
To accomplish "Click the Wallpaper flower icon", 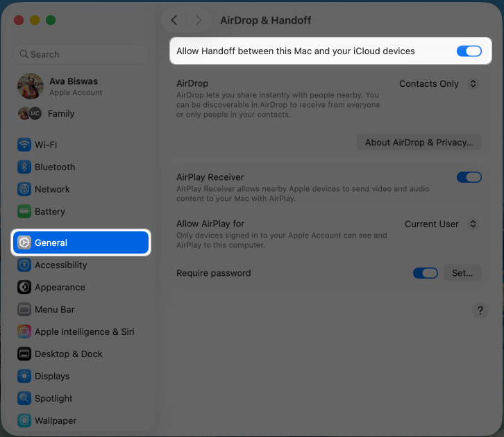I will (x=24, y=420).
